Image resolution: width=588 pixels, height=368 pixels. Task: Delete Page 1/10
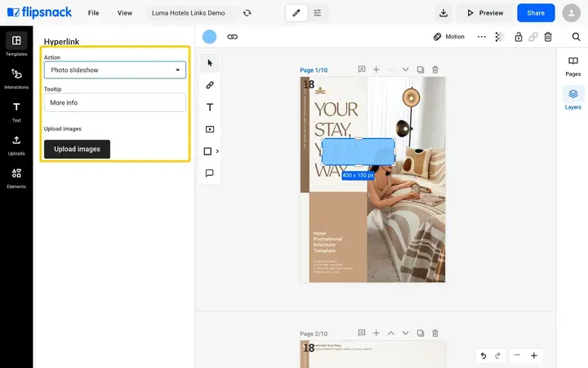click(x=435, y=70)
